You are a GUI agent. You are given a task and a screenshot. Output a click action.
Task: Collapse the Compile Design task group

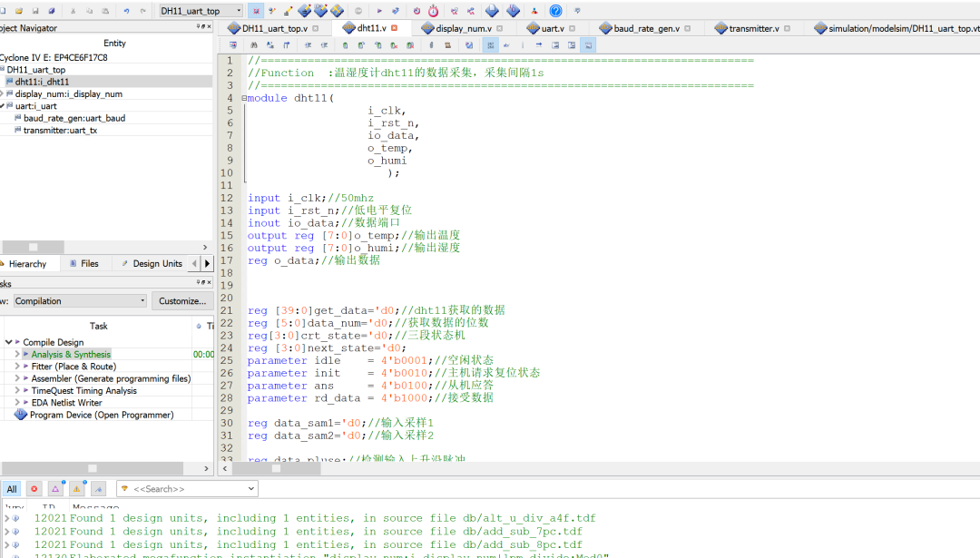click(x=8, y=342)
